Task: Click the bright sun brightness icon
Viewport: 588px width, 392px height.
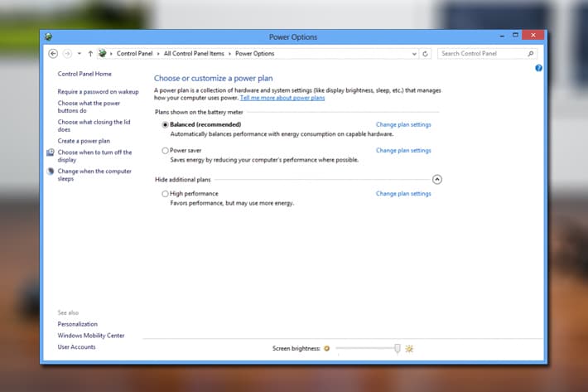Action: pyautogui.click(x=409, y=348)
